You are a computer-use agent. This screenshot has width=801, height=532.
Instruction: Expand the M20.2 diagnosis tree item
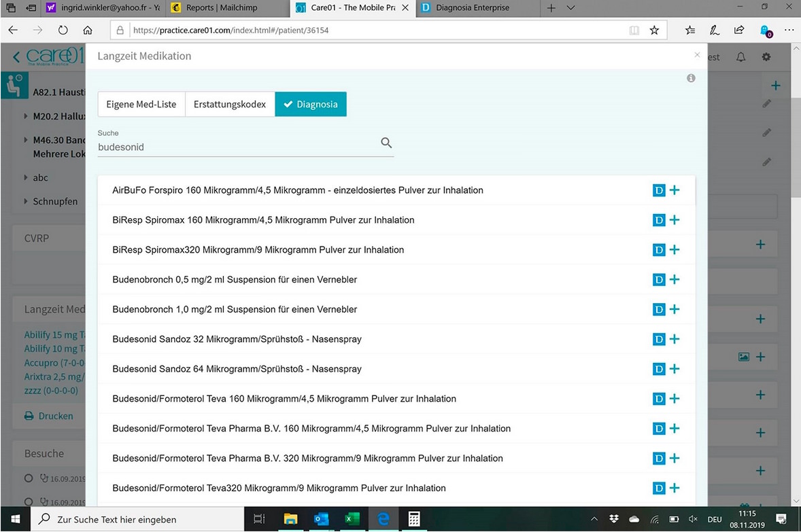[x=26, y=116]
